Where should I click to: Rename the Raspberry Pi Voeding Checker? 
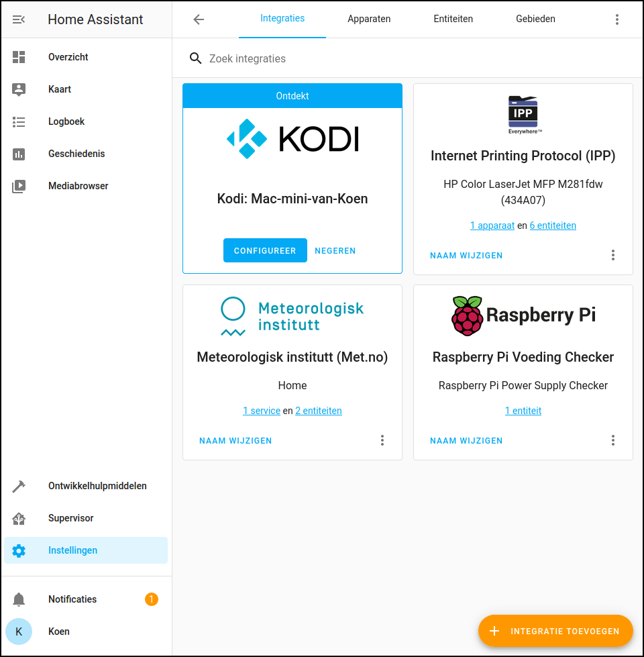click(466, 441)
